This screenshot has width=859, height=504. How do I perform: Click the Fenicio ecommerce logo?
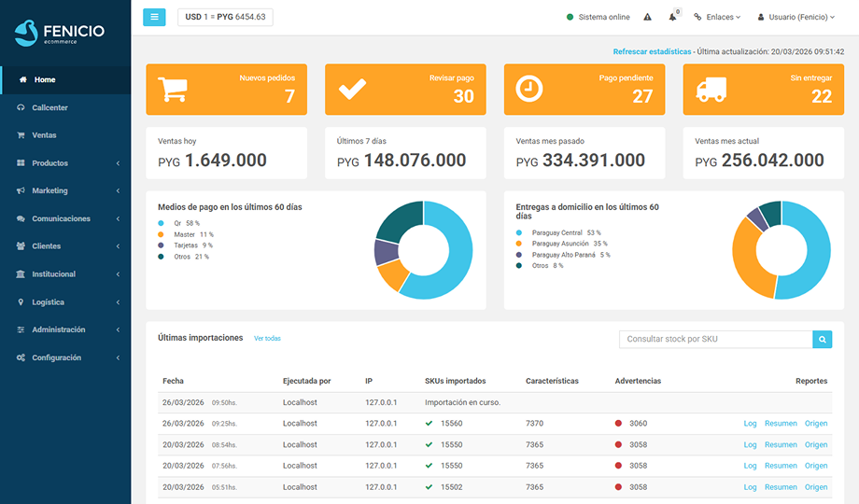[x=61, y=34]
